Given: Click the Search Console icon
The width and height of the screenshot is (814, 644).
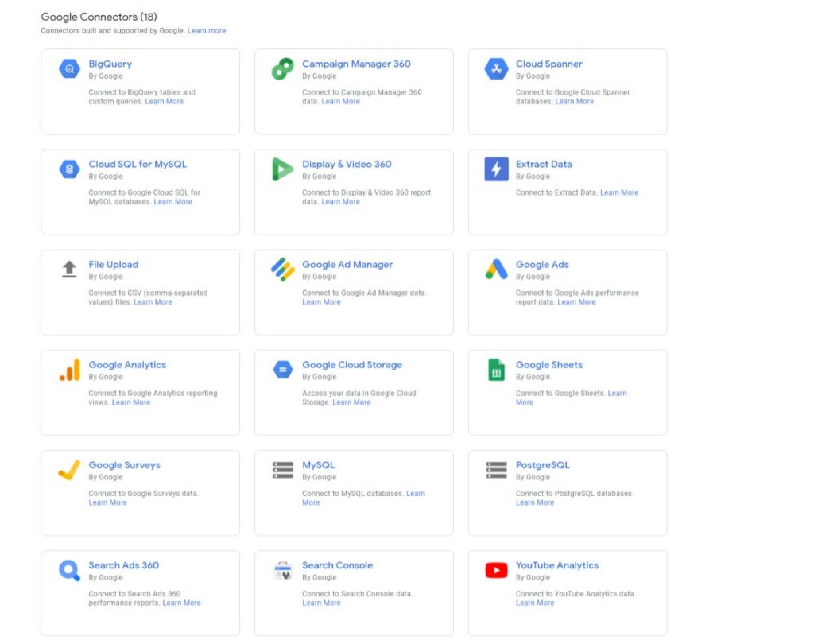Looking at the screenshot, I should [282, 570].
